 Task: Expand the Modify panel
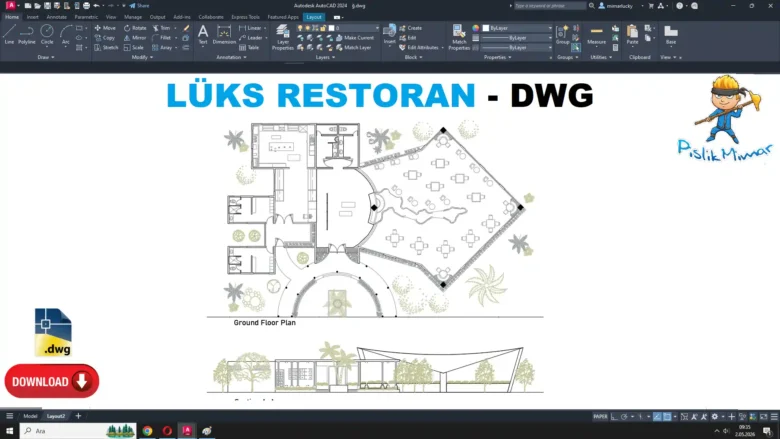[142, 58]
